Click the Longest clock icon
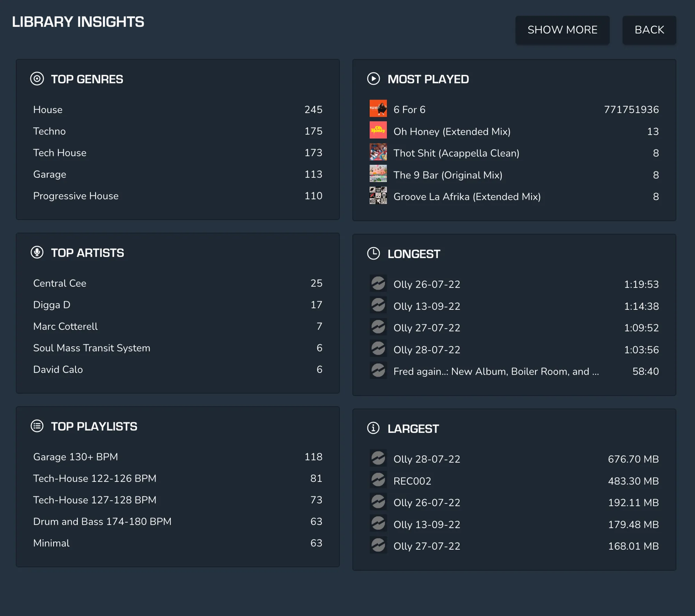Screen dimensions: 695x616 pos(373,253)
